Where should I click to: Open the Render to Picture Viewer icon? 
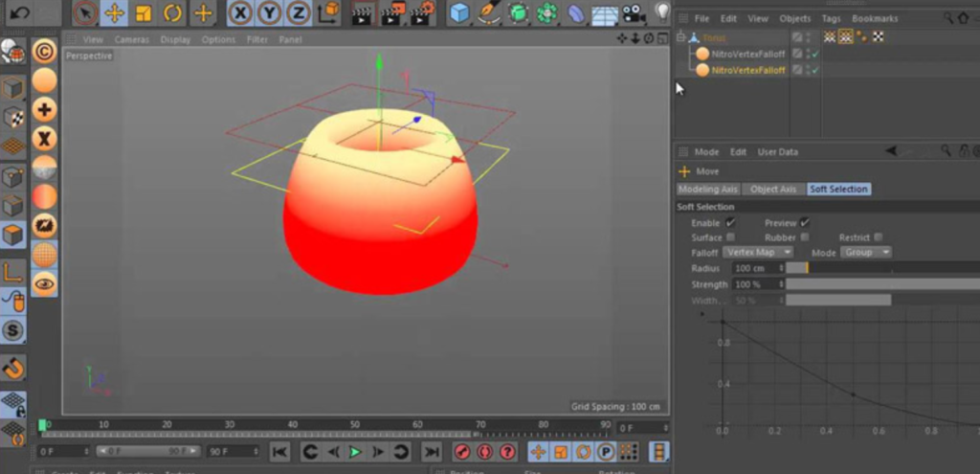click(394, 13)
